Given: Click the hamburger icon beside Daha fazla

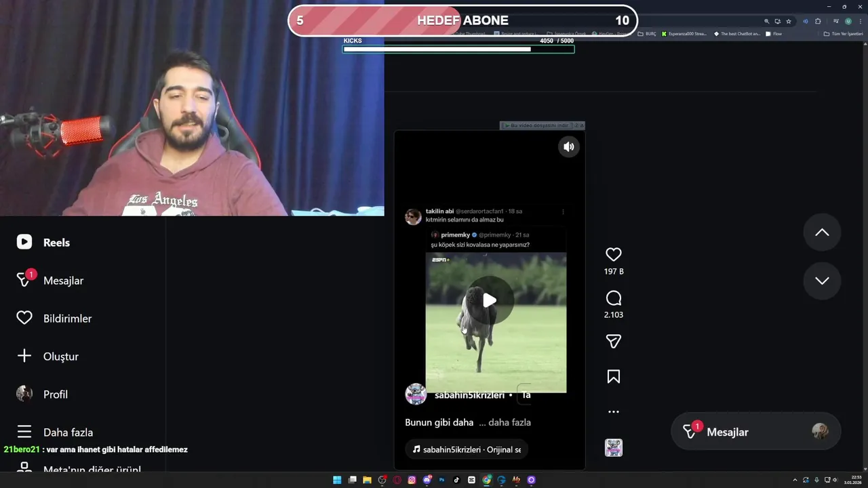Looking at the screenshot, I should coord(24,432).
